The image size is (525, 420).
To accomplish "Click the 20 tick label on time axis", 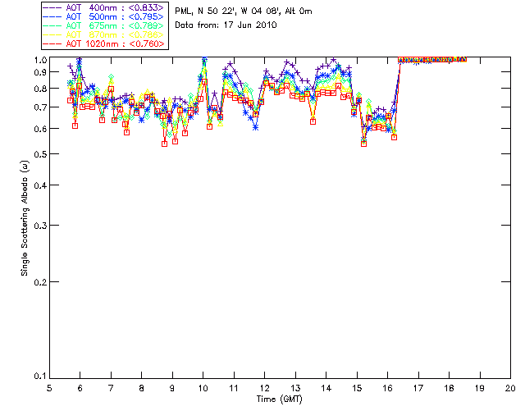I will (510, 387).
